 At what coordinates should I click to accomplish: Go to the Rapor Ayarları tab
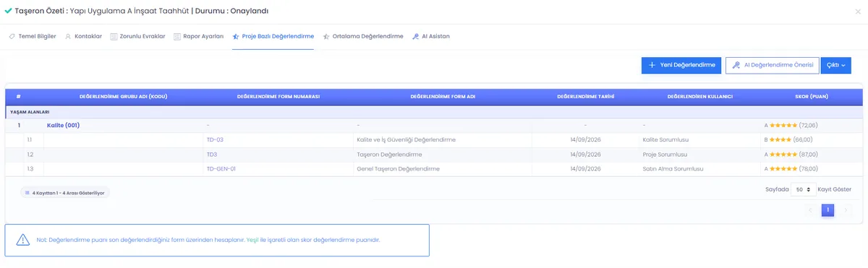(198, 36)
